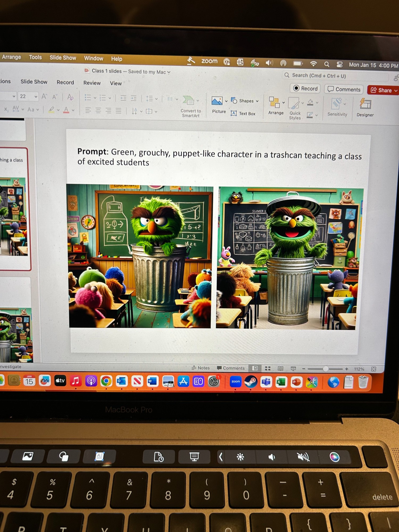Click the zoom out minus button
The image size is (399, 532).
click(304, 369)
